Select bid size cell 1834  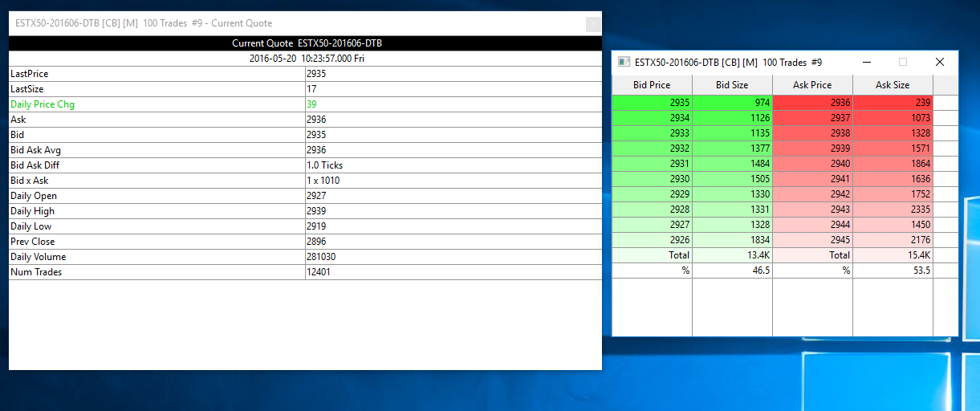pos(732,240)
